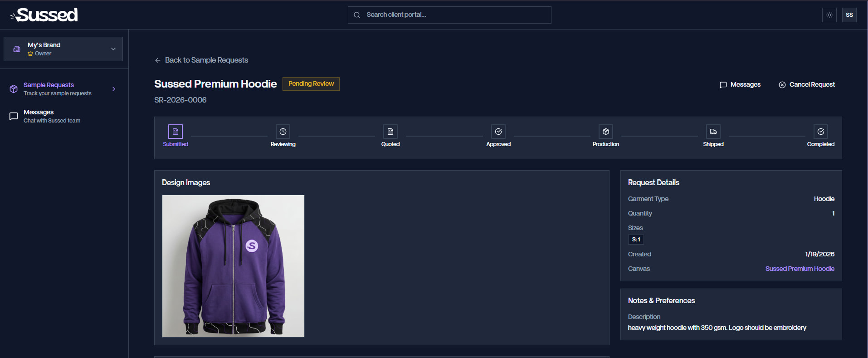Click the Production box icon
The image size is (868, 358).
click(x=606, y=132)
